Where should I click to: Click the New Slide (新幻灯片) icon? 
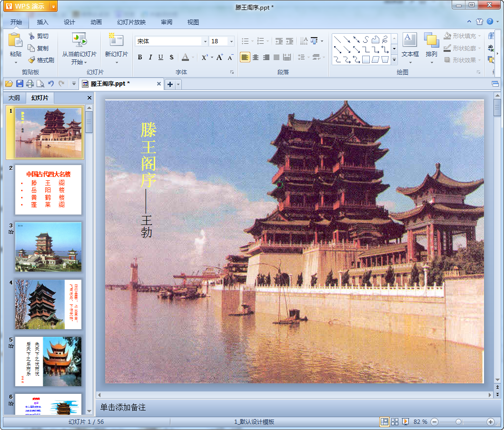coord(116,40)
